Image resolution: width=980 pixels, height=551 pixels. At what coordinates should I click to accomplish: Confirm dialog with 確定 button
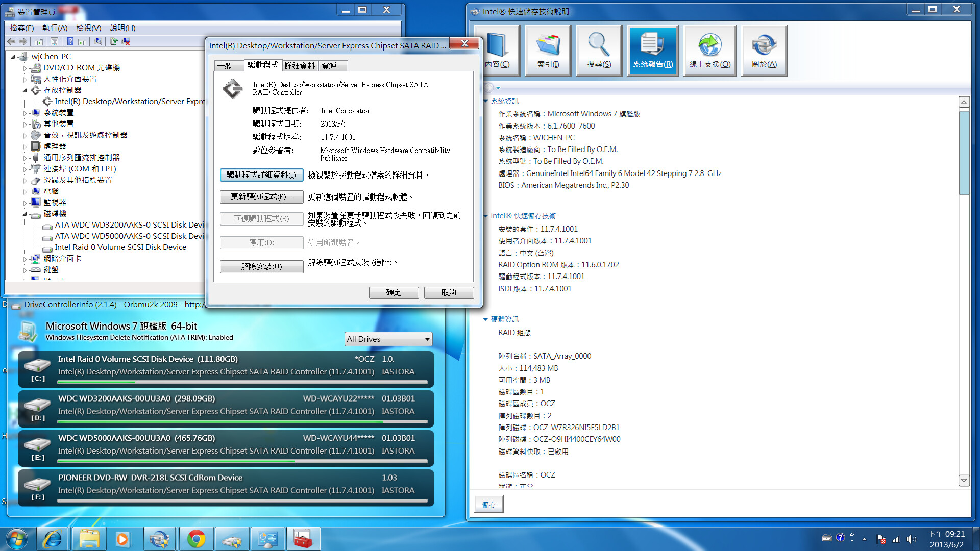tap(394, 292)
